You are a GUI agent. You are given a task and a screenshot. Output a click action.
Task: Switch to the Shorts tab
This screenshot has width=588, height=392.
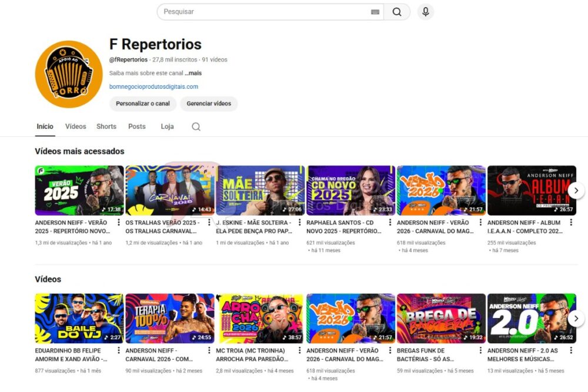106,126
